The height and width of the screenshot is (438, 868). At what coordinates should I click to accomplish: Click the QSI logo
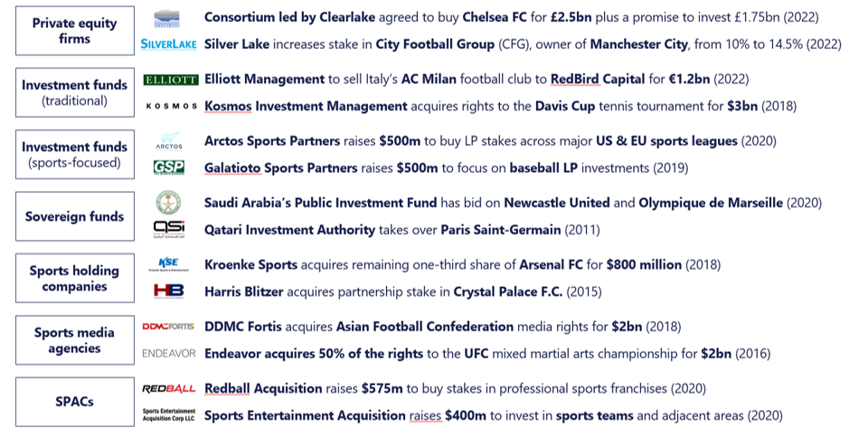169,229
